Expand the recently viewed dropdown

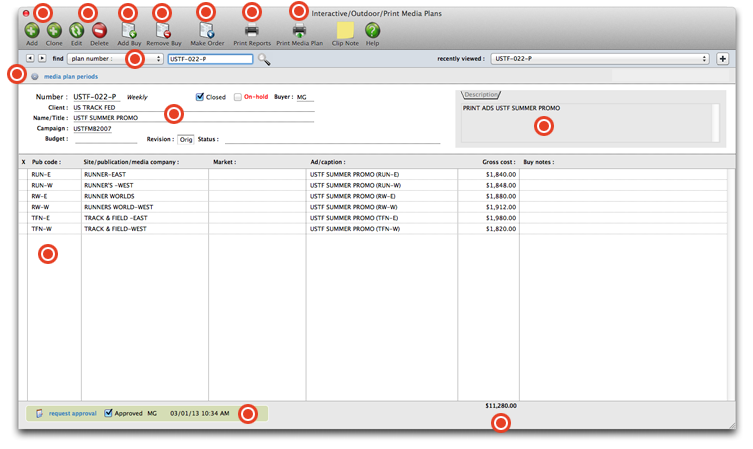600,60
